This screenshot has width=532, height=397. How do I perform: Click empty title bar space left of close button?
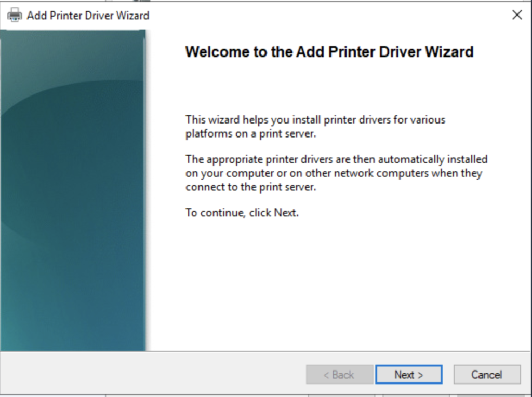pos(332,15)
